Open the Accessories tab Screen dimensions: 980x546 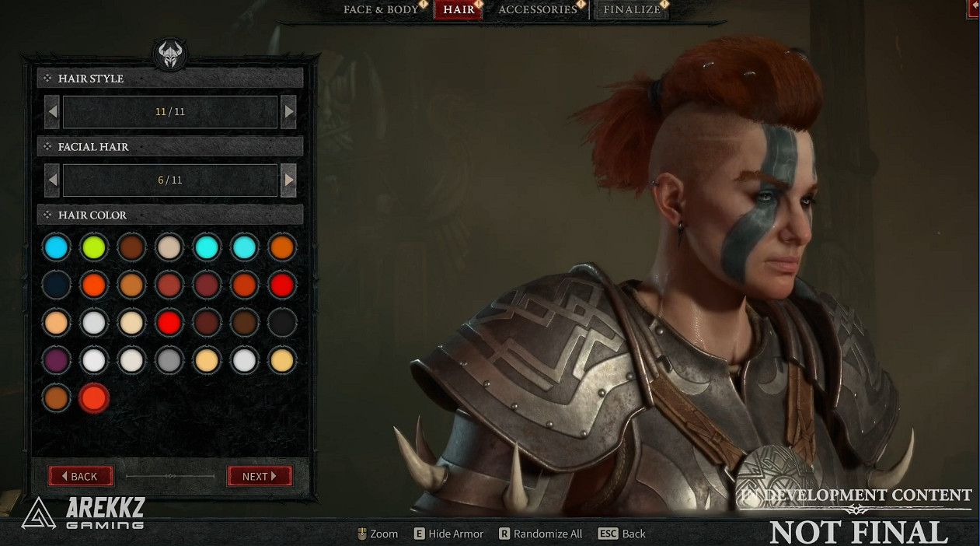(537, 10)
